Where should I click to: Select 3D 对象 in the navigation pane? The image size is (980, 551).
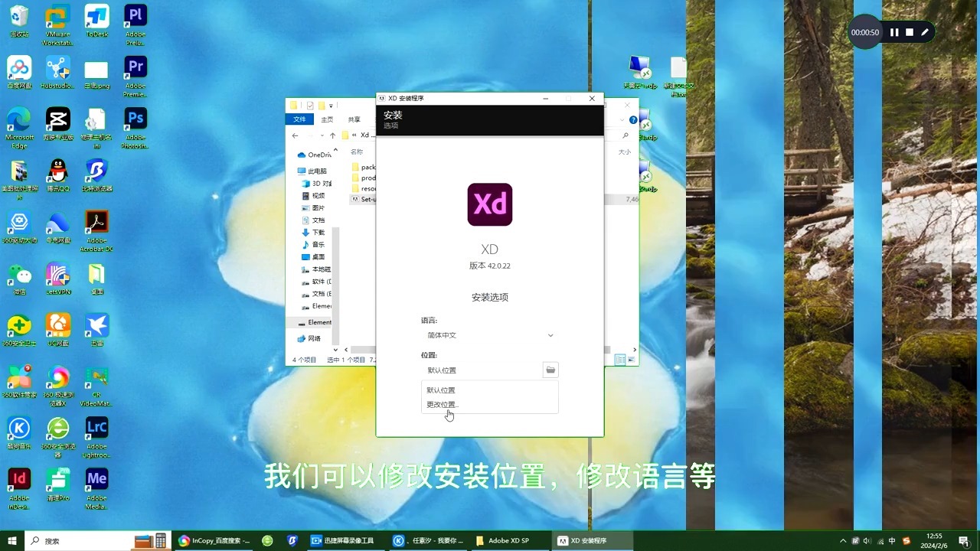[317, 184]
